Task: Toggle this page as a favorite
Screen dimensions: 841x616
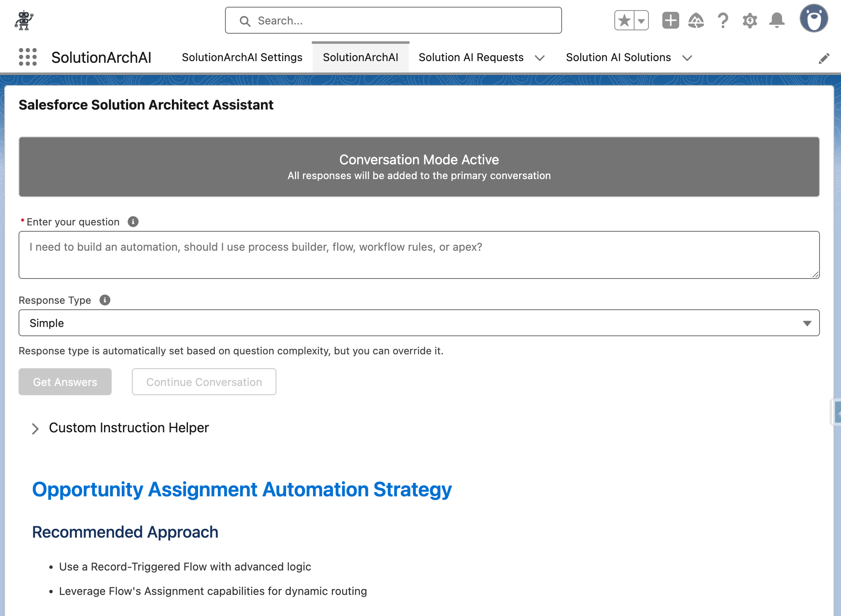Action: point(624,20)
